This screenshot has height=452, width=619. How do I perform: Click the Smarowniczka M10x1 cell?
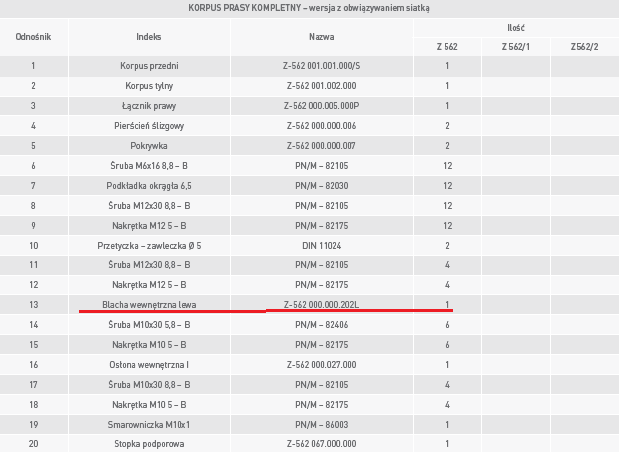tap(149, 425)
